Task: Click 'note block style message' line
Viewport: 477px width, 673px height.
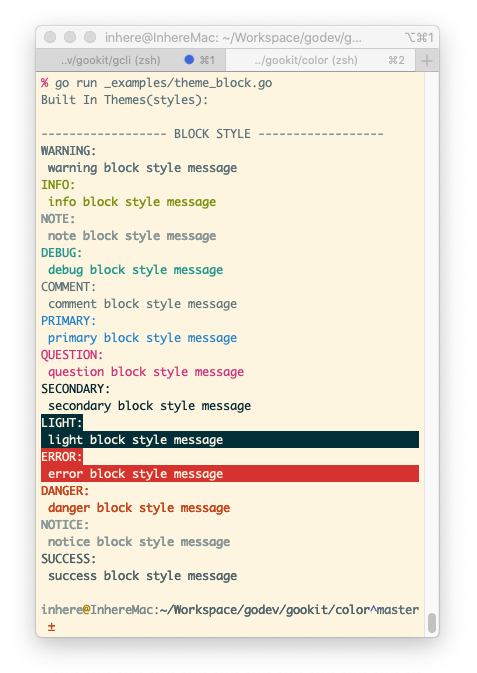Action: pyautogui.click(x=132, y=236)
